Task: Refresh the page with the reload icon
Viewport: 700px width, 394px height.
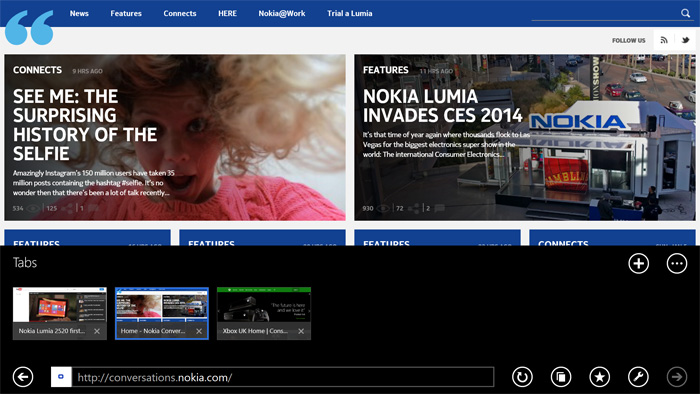Action: (522, 377)
